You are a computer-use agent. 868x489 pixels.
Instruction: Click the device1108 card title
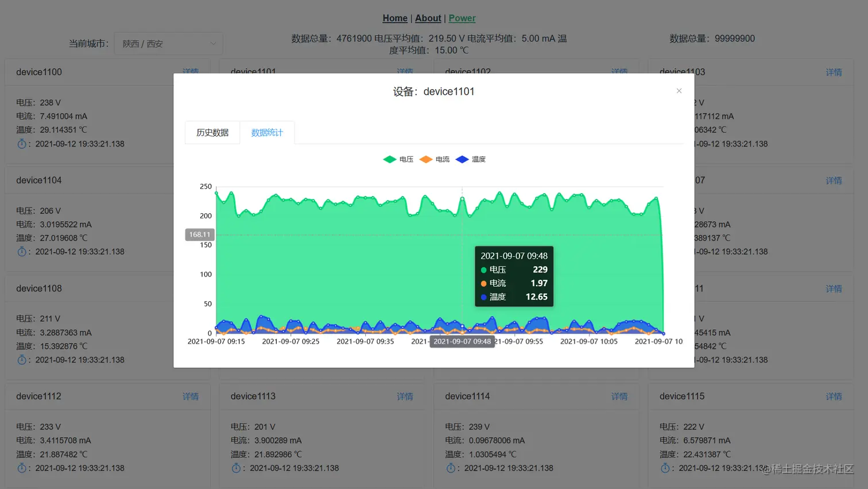(x=39, y=288)
